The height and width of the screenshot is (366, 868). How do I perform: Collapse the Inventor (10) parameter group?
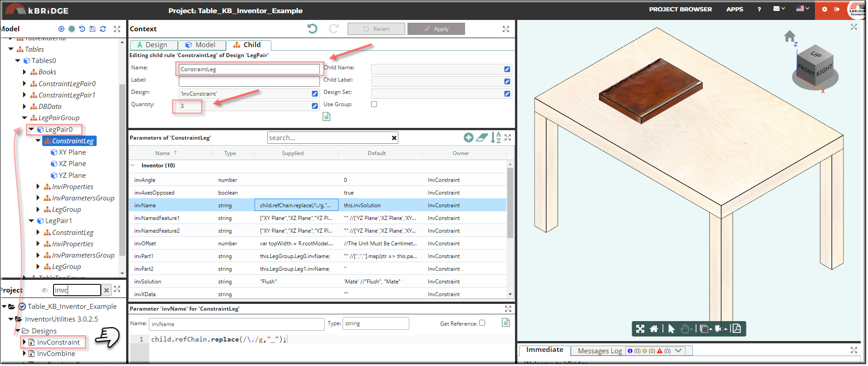[133, 166]
